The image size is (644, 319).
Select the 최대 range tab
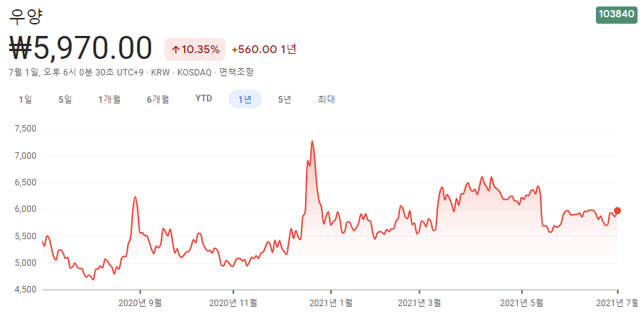(x=327, y=99)
